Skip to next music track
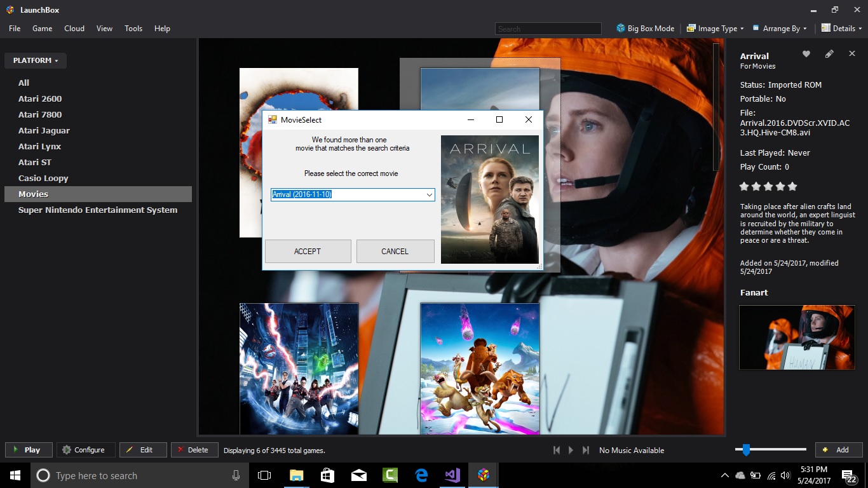 586,450
